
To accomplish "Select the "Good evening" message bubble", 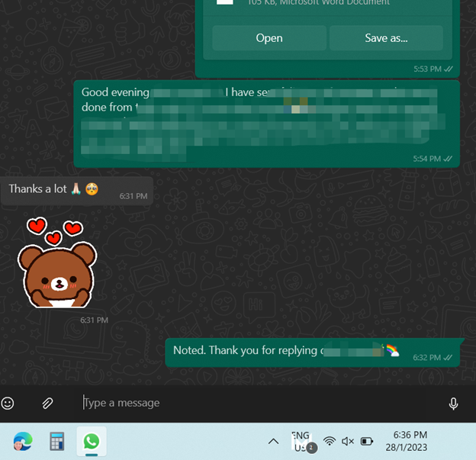I will [266, 123].
